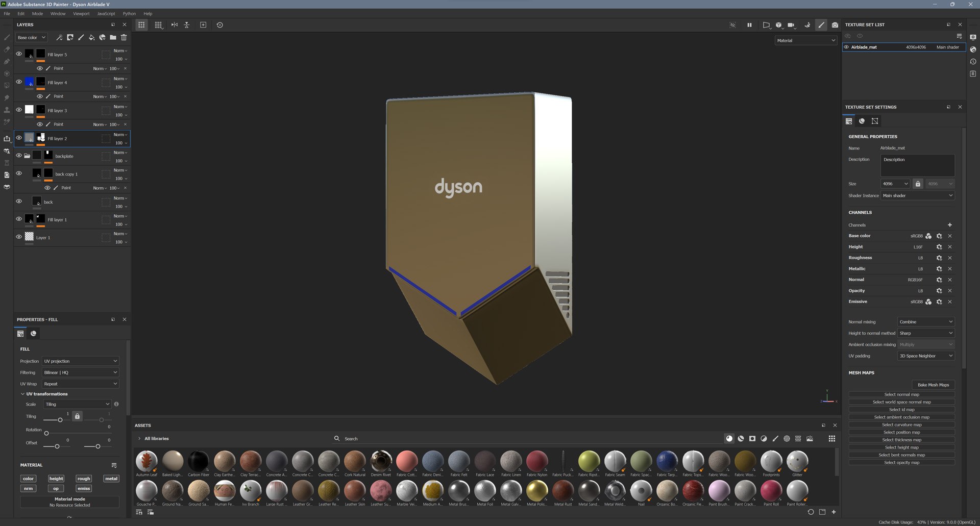
Task: Toggle visibility of Fill layer 3
Action: [x=19, y=110]
